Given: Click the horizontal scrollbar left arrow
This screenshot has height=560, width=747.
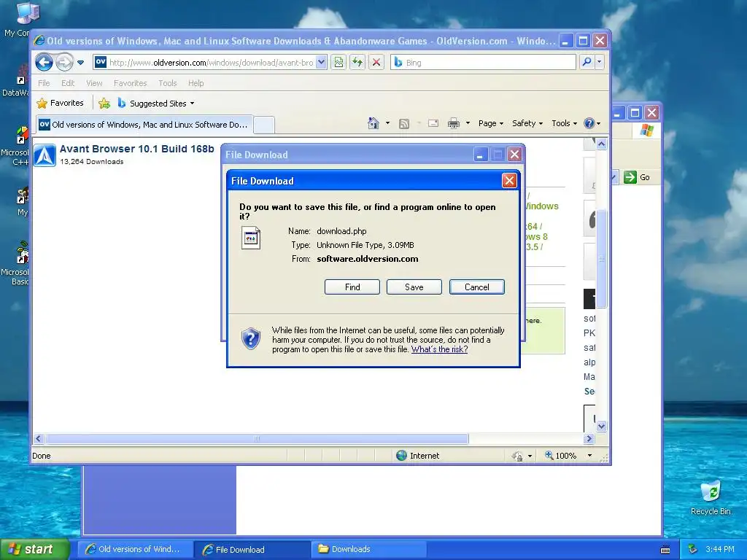Looking at the screenshot, I should coord(39,438).
